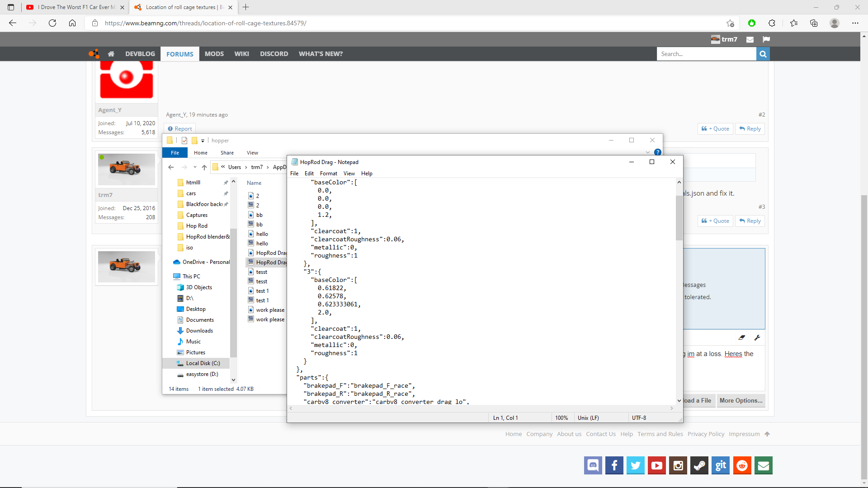
Task: Refresh the browser page
Action: click(x=52, y=23)
